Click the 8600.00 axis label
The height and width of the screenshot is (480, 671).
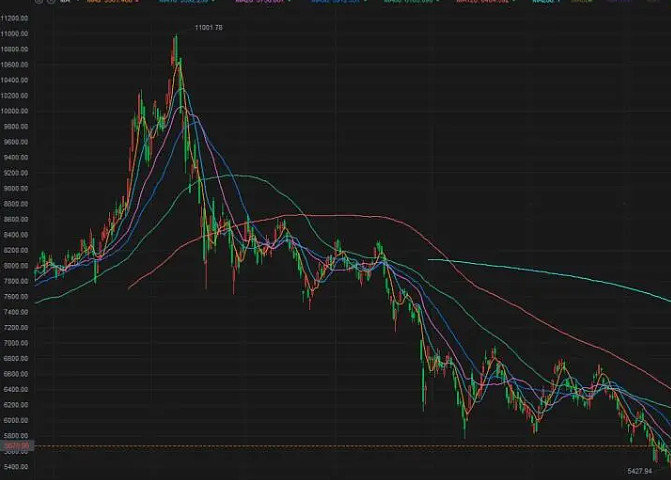click(16, 219)
